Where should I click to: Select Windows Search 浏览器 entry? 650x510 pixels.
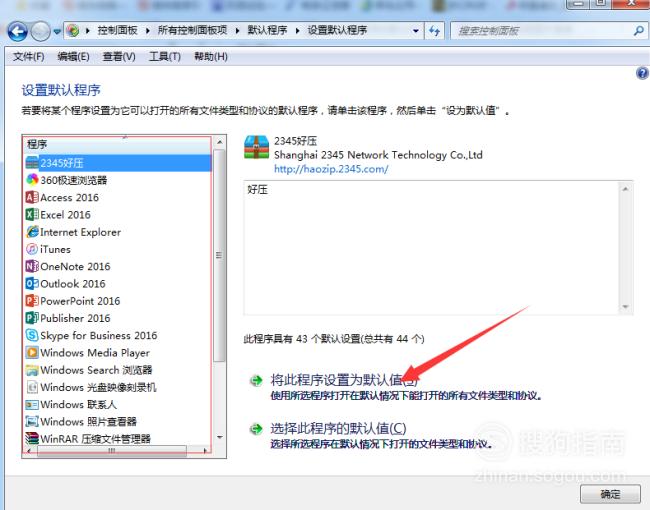118,370
